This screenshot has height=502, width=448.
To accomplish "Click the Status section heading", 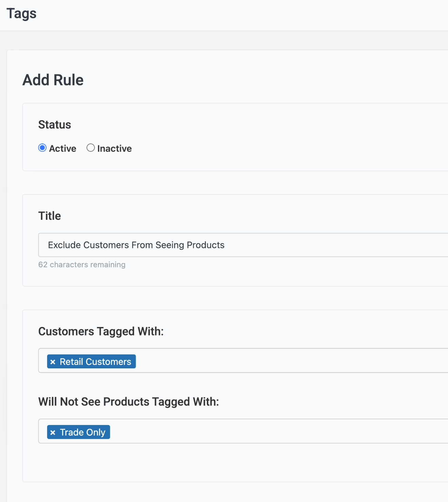I will 55,125.
